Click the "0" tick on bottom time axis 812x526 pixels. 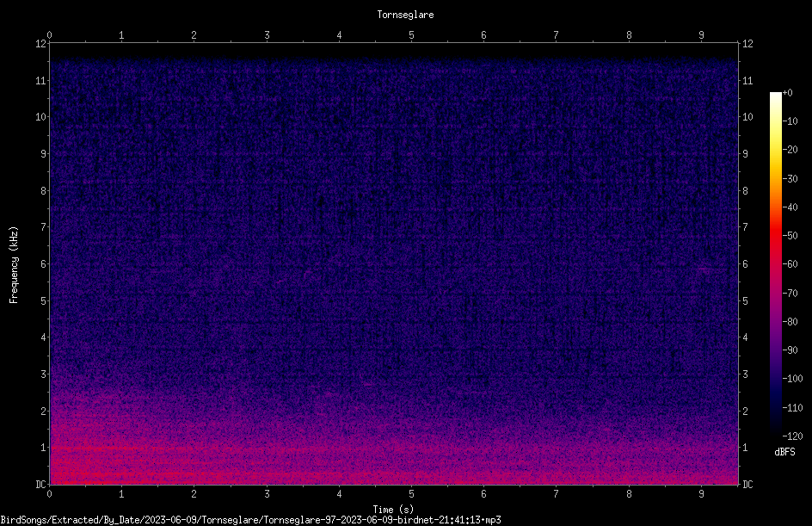pos(49,494)
